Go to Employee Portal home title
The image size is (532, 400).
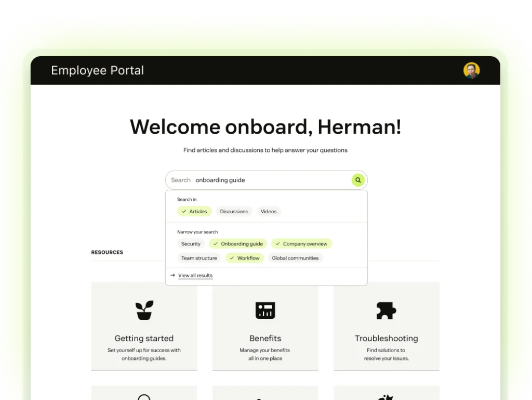(97, 71)
